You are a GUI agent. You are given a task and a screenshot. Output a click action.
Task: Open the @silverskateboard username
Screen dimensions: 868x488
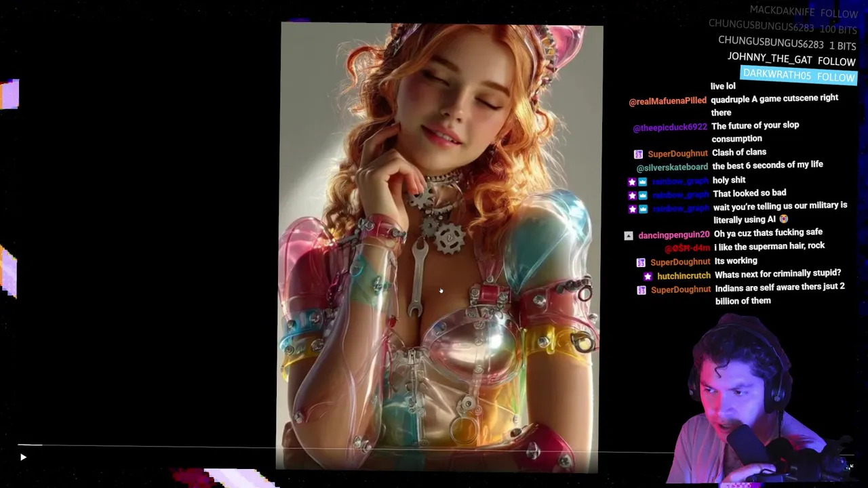click(672, 167)
